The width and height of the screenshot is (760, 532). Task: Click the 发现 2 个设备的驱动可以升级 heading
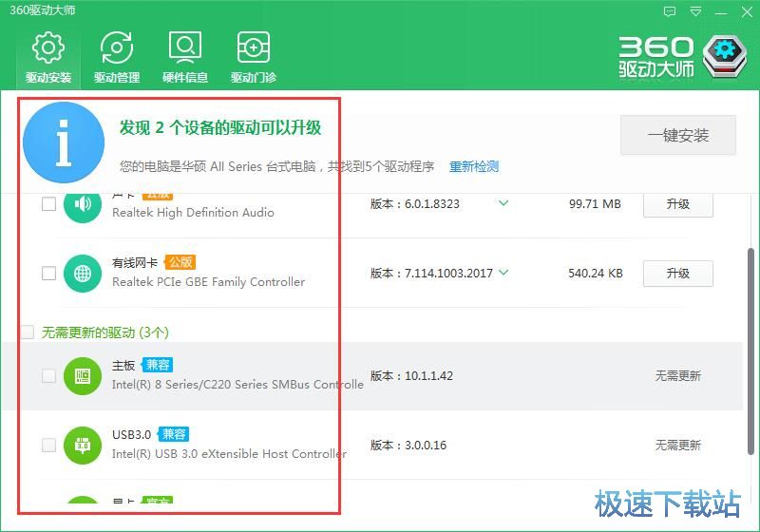(220, 128)
